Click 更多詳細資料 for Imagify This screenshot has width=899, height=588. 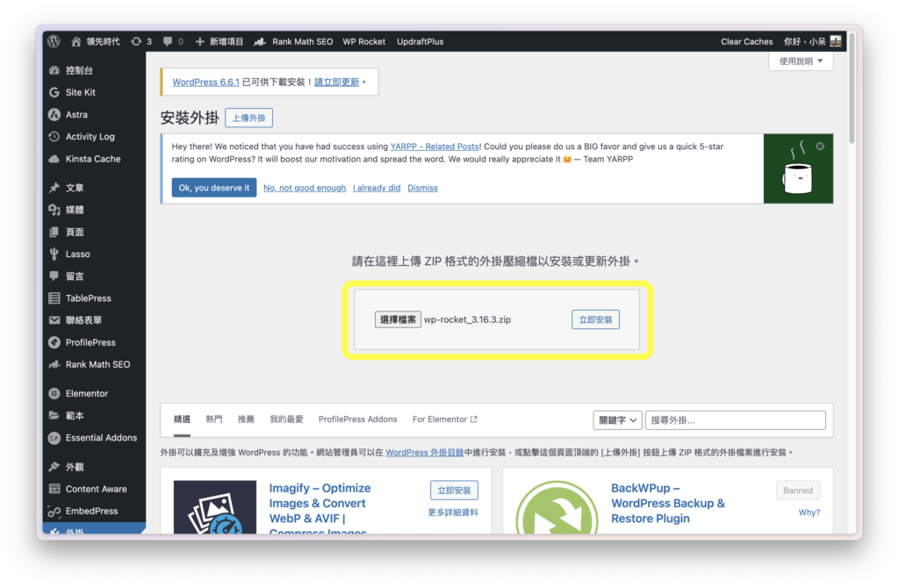tap(453, 513)
